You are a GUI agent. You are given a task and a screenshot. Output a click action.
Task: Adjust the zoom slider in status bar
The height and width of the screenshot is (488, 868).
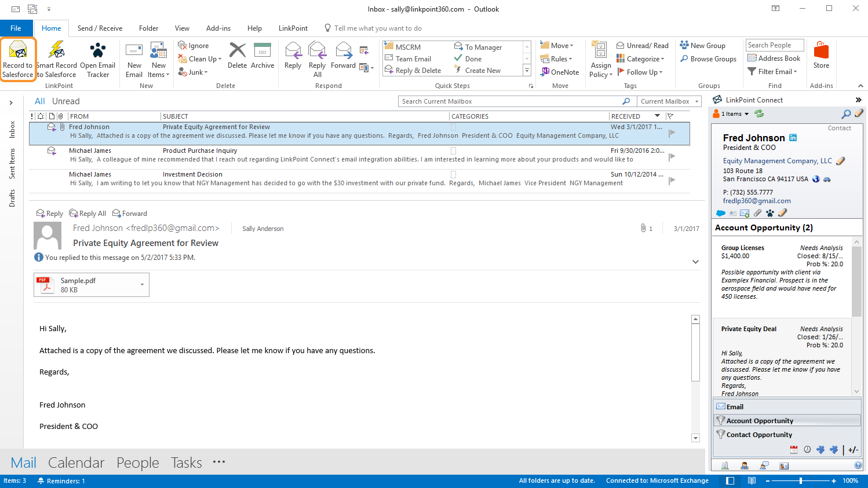pos(801,480)
